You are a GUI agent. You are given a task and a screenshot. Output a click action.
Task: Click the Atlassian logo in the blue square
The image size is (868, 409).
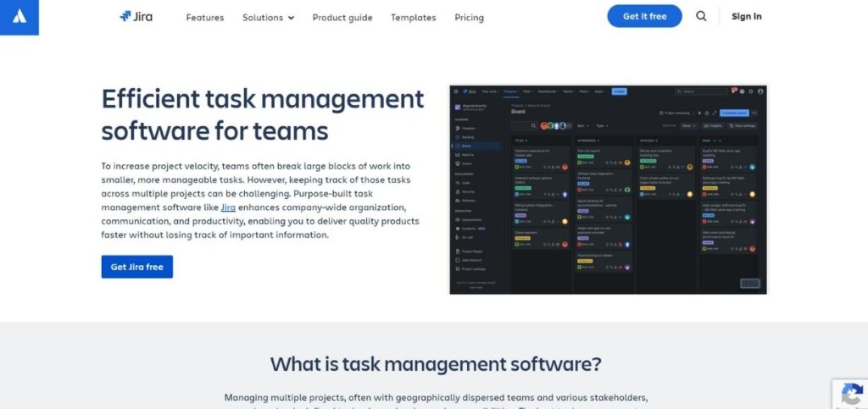click(19, 17)
